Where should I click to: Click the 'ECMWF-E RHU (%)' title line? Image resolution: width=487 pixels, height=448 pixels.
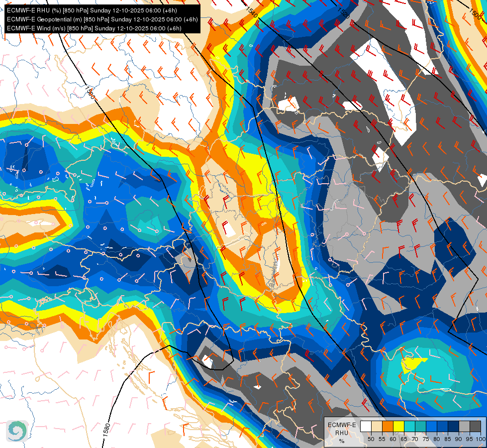pyautogui.click(x=92, y=10)
